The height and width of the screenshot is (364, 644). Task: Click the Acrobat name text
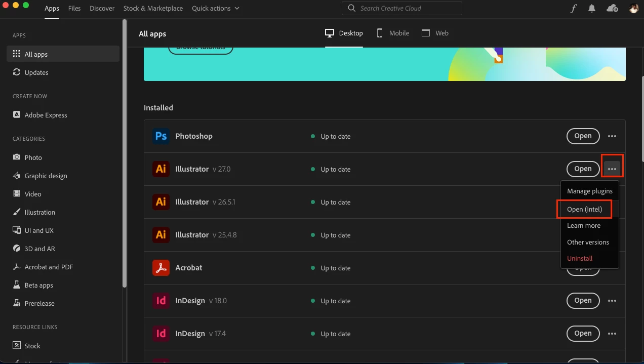coord(189,268)
